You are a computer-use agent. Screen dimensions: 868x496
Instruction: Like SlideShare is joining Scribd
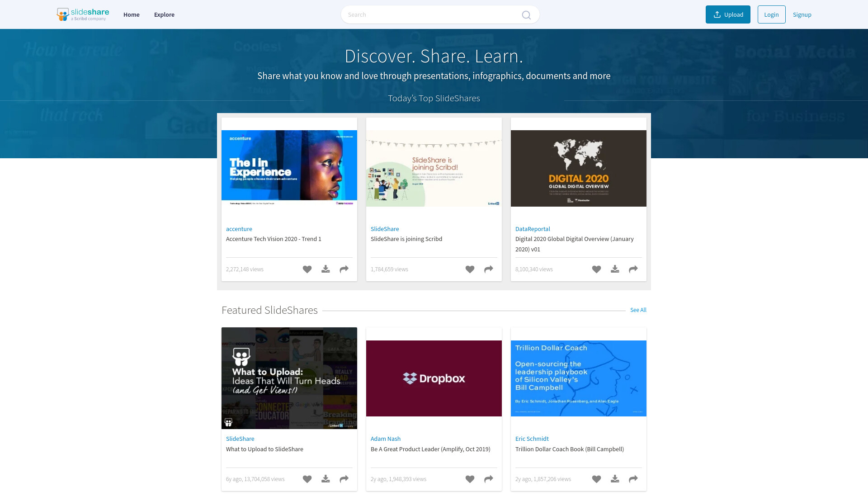pos(470,269)
